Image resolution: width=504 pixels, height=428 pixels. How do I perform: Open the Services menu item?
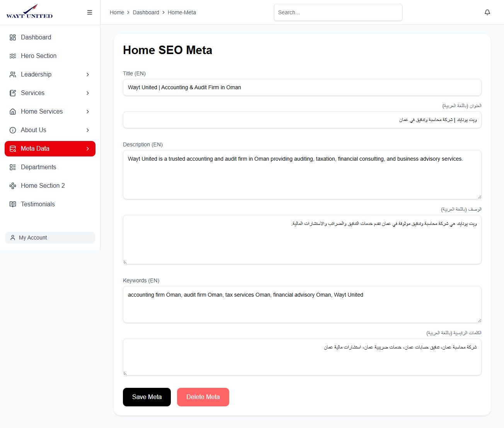(50, 93)
